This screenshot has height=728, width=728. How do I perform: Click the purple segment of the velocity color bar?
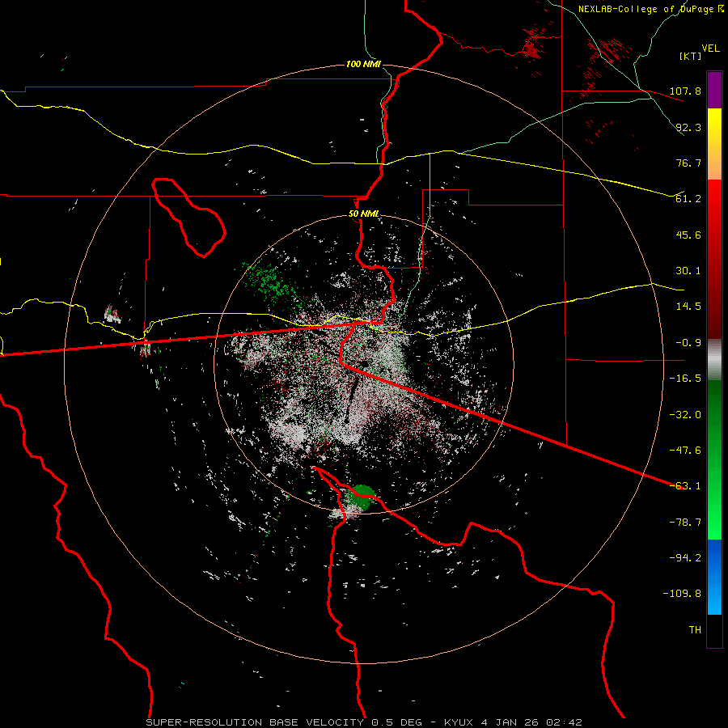714,90
